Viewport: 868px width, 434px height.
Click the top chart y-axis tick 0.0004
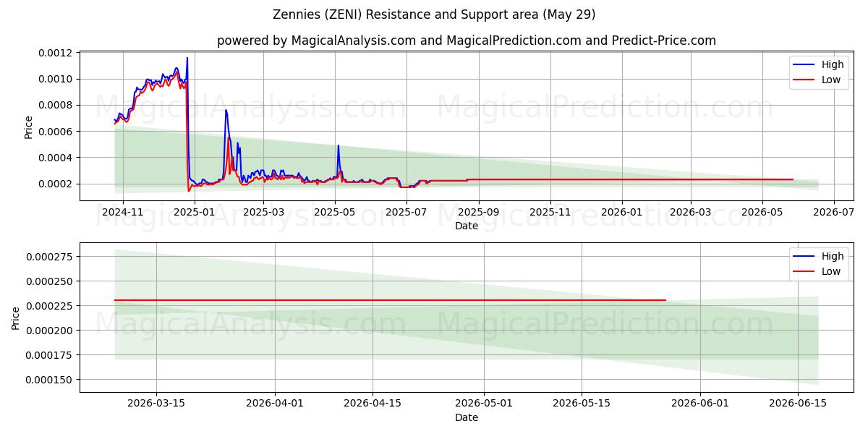[56, 158]
